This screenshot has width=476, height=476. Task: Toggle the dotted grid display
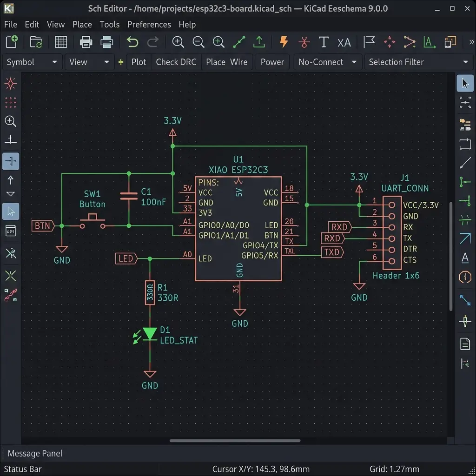tap(11, 103)
